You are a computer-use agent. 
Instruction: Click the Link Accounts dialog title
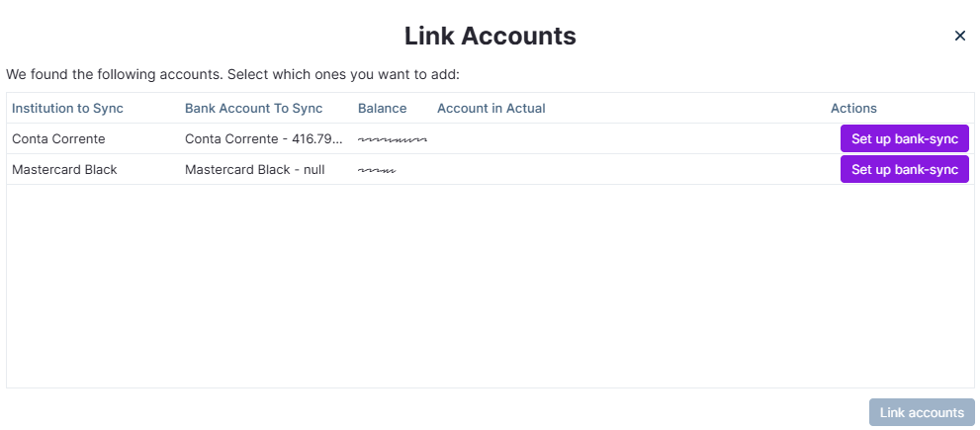click(x=490, y=37)
